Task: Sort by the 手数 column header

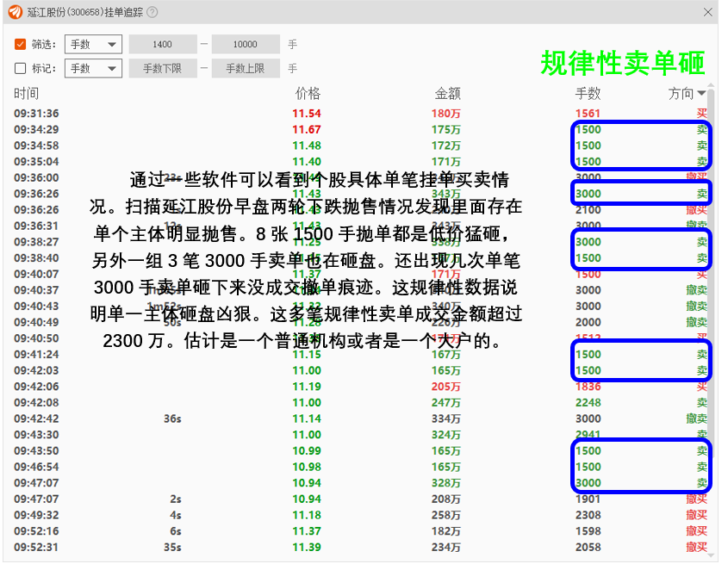Action: (x=588, y=94)
